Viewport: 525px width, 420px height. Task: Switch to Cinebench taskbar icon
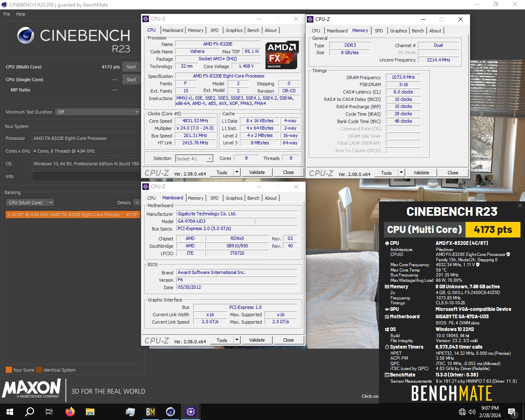[171, 411]
